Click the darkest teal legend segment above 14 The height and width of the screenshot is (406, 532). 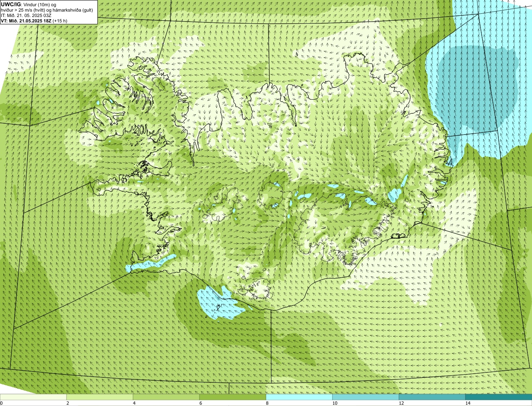[x=499, y=397]
